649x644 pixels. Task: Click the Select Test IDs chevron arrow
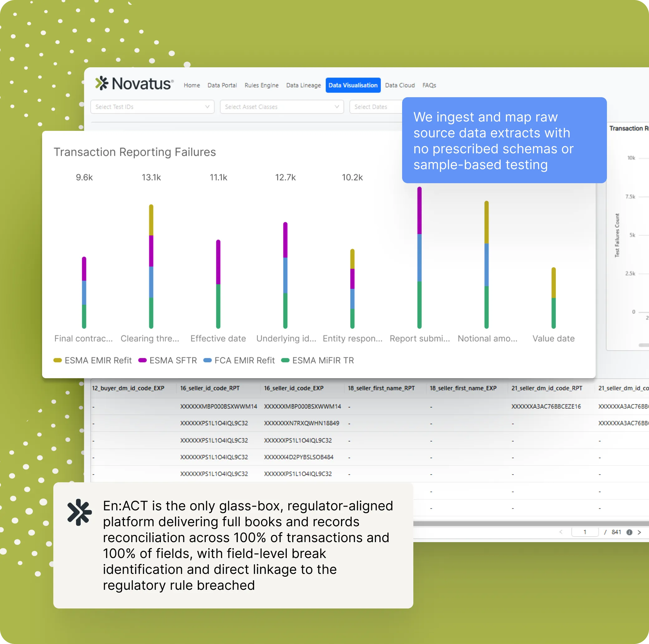[207, 107]
